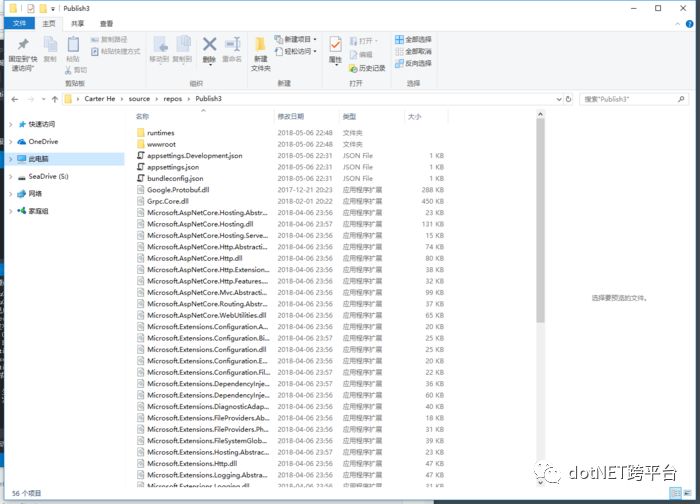
Task: Sort by the Date modified column header
Action: click(x=306, y=117)
